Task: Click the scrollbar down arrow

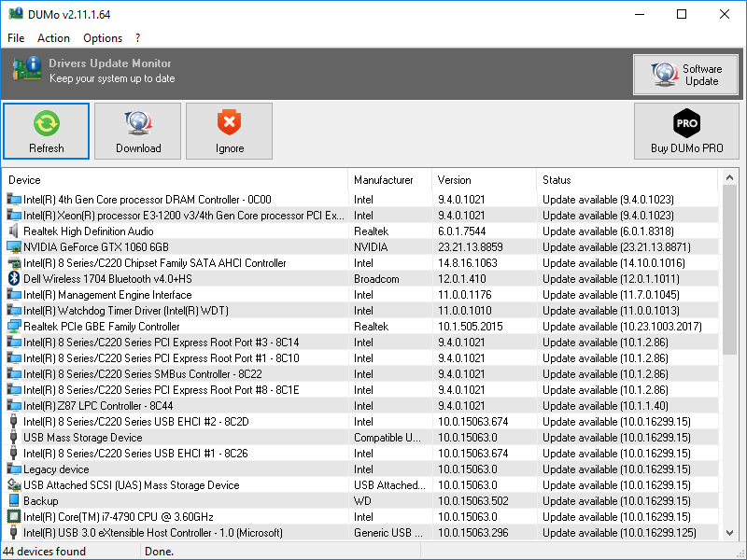Action: click(729, 532)
